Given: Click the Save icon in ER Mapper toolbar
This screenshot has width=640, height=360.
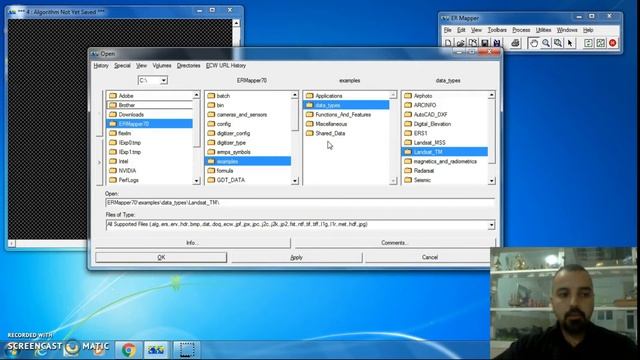Looking at the screenshot, I should point(485,43).
